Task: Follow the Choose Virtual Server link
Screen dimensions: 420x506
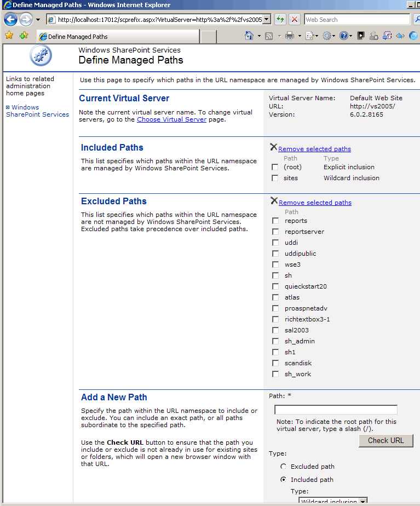Action: 171,119
